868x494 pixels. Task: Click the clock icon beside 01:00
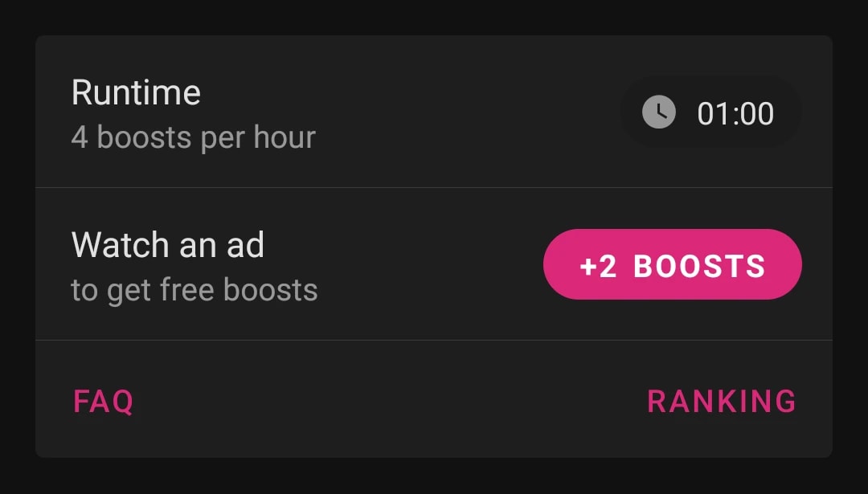tap(659, 112)
